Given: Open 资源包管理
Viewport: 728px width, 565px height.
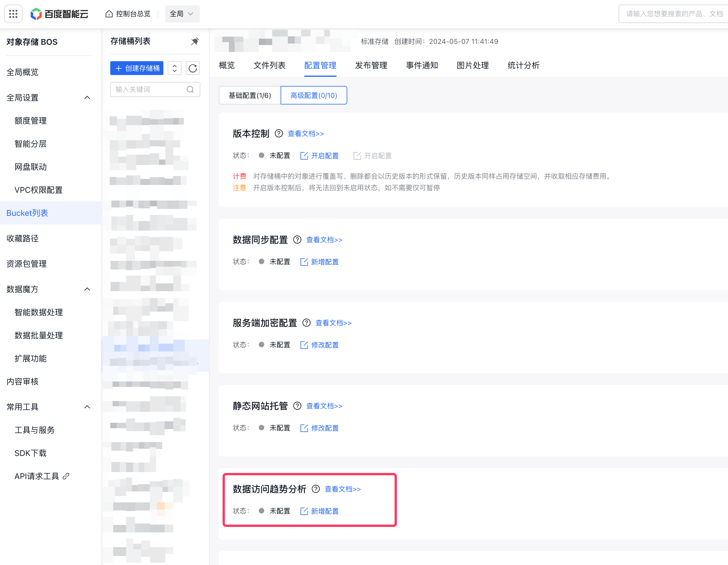Looking at the screenshot, I should pos(26,264).
